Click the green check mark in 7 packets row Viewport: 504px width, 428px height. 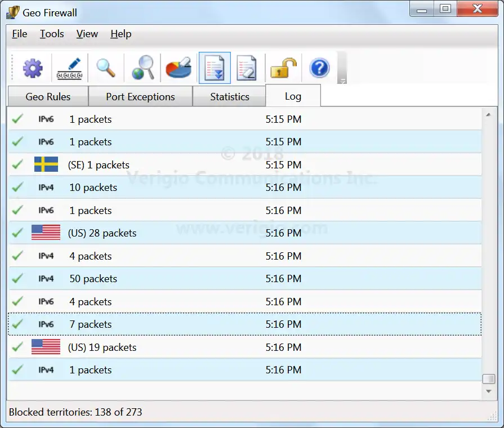point(17,324)
